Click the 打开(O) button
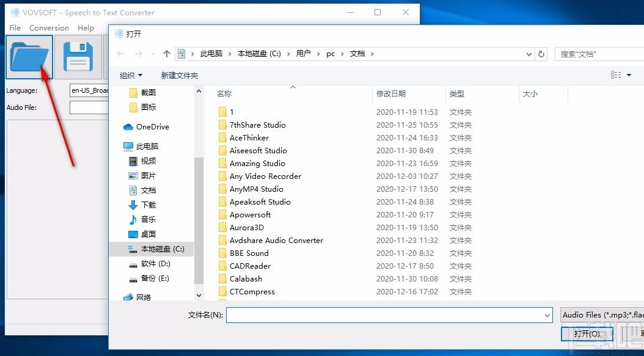The image size is (644, 356). pyautogui.click(x=587, y=334)
